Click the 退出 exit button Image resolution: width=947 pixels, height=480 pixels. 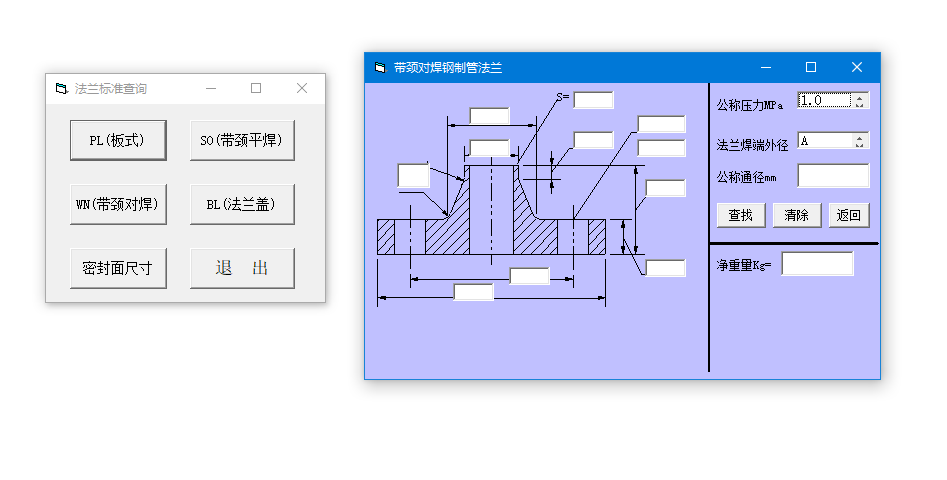[242, 268]
